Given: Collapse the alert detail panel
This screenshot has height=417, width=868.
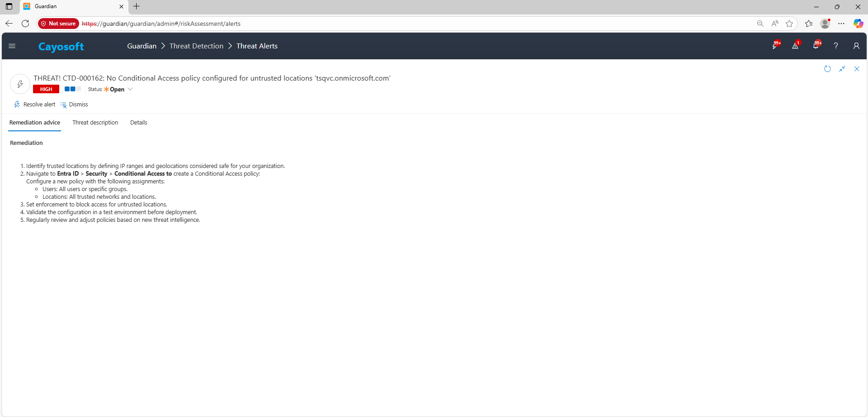Looking at the screenshot, I should coord(842,69).
